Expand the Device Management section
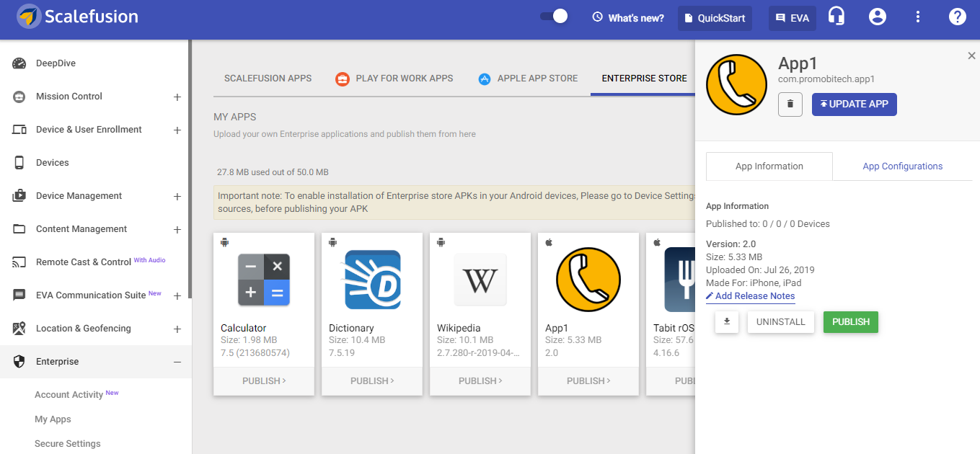Screen dimensions: 980x454 (177, 197)
